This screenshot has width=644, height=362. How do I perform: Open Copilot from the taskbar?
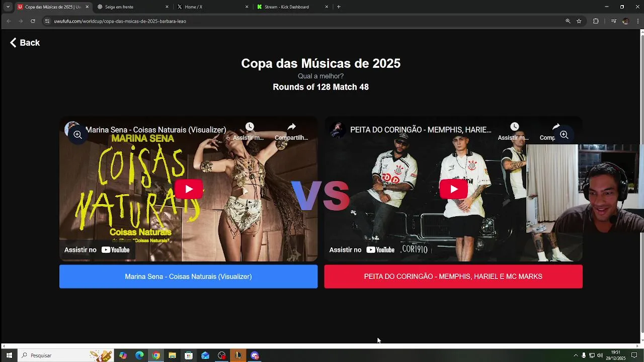point(123,355)
